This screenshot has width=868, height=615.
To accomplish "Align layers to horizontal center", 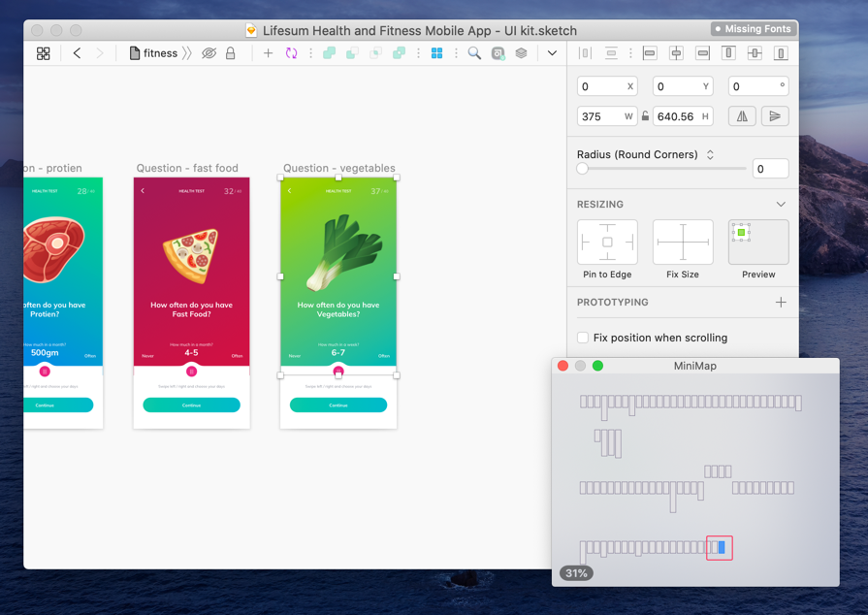I will (676, 53).
